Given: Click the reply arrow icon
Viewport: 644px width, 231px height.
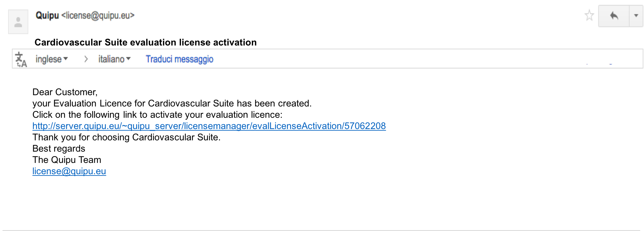Looking at the screenshot, I should tap(614, 15).
